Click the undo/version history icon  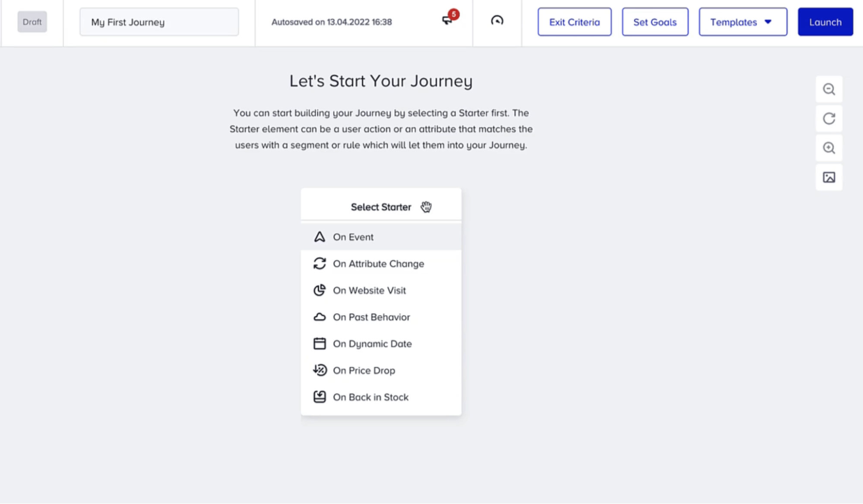497,22
